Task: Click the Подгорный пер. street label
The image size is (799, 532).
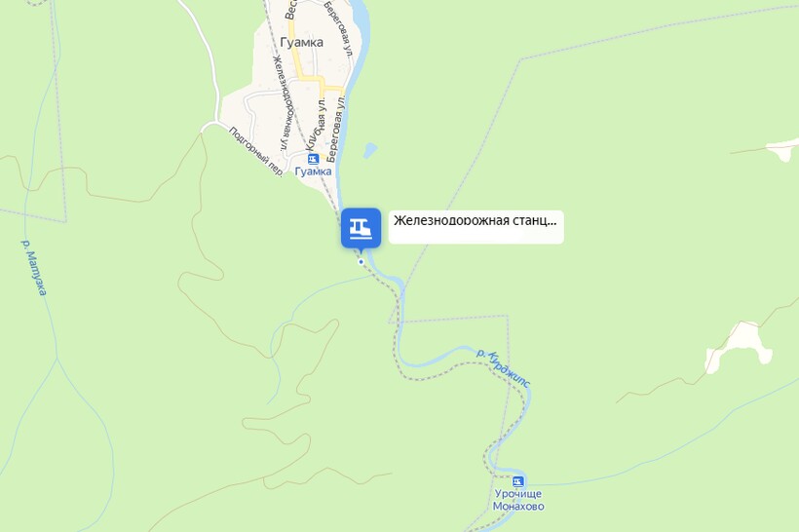Action: click(255, 152)
